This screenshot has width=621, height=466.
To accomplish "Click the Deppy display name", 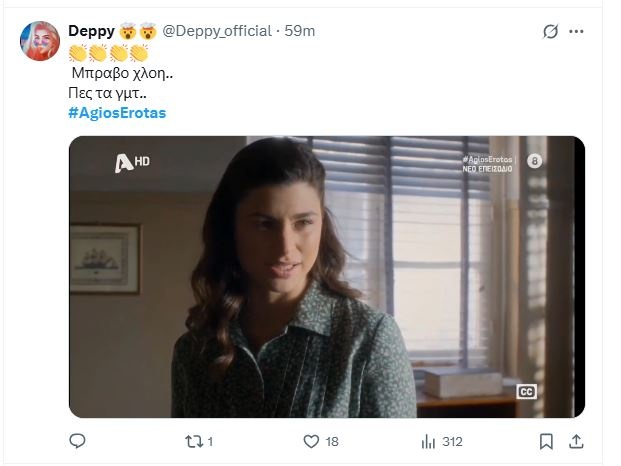I will [92, 31].
